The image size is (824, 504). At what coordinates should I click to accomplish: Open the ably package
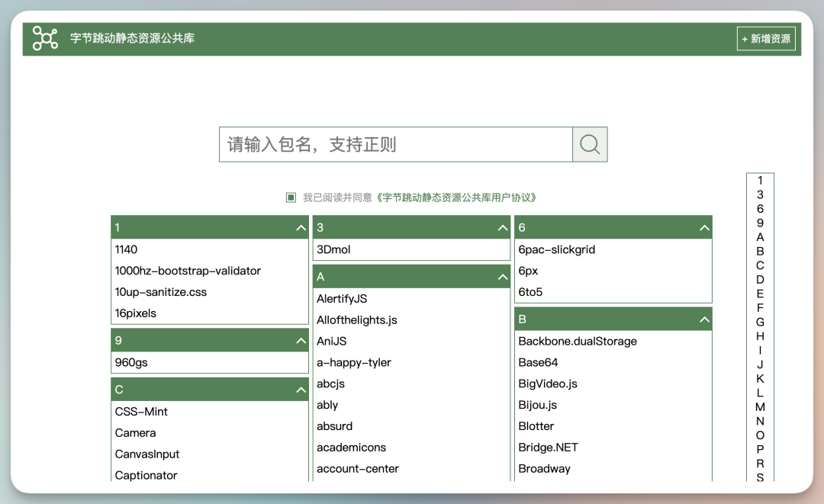pos(327,406)
